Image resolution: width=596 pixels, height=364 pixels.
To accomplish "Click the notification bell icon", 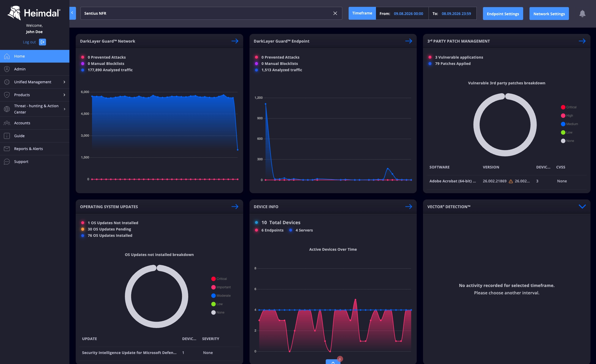I will [582, 13].
